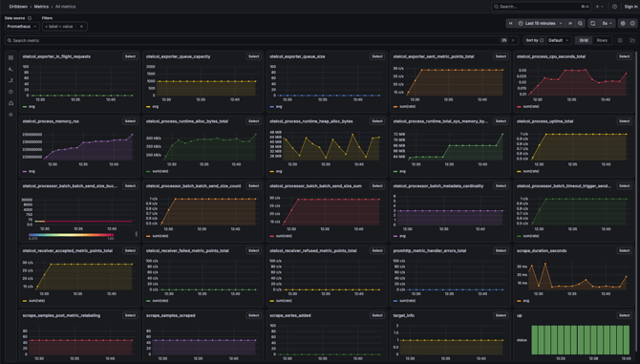The width and height of the screenshot is (640, 364).
Task: Open the help question-mark icon in top bar
Action: pos(615,7)
